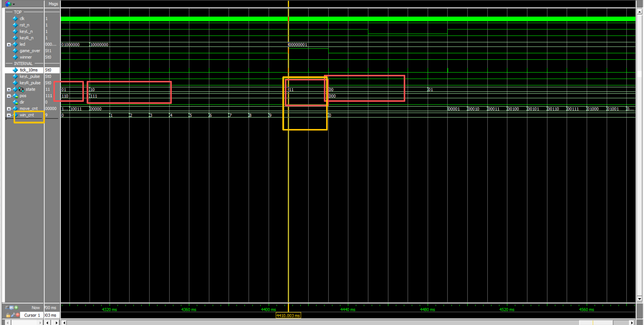Click the 4410.003 ms cursor time label
Screen dimensions: 644x325
pyautogui.click(x=288, y=315)
